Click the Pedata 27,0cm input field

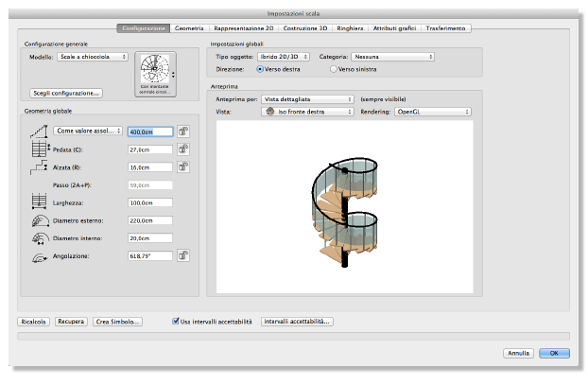point(150,149)
